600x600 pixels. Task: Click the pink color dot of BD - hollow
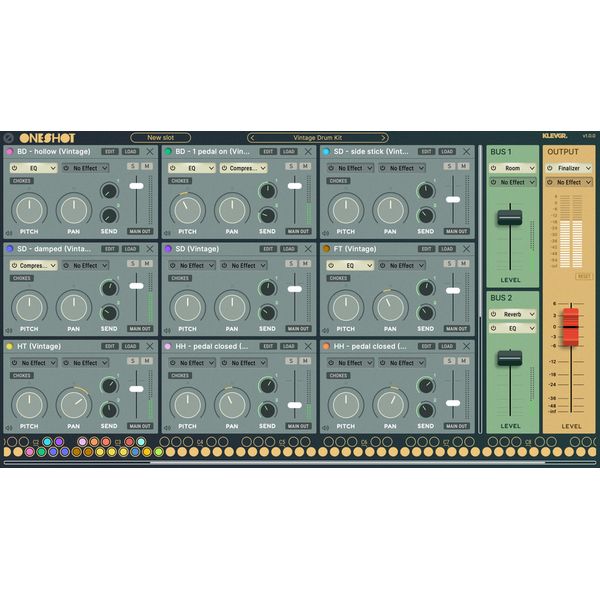coord(10,152)
